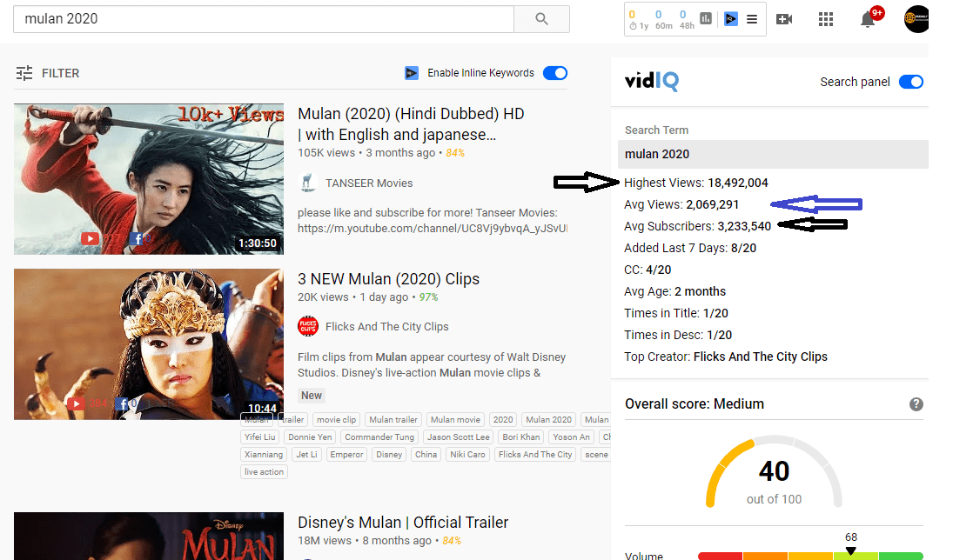Click the blue vidIQ extension icon in toolbar

coord(731,19)
